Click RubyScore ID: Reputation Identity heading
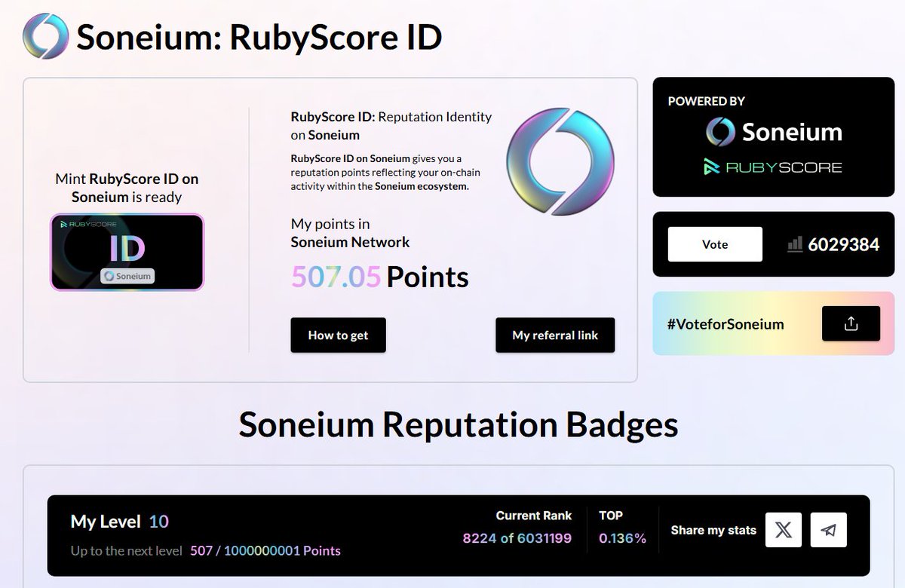The width and height of the screenshot is (905, 588). tap(391, 126)
